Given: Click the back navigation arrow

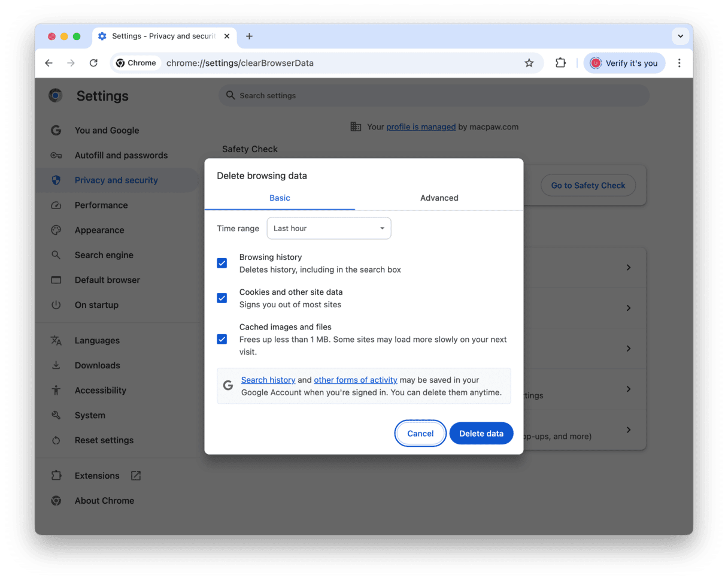Looking at the screenshot, I should (x=49, y=63).
